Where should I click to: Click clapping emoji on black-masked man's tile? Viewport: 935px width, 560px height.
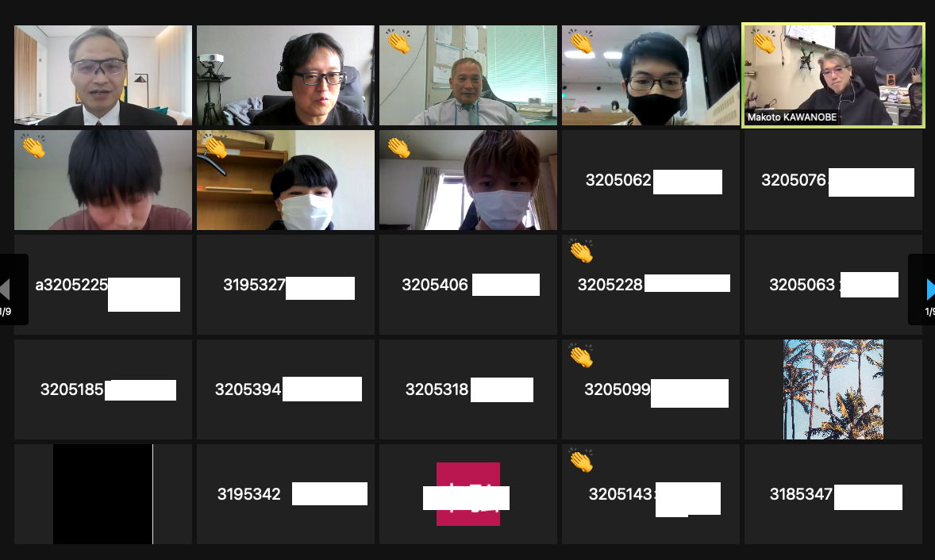[581, 41]
